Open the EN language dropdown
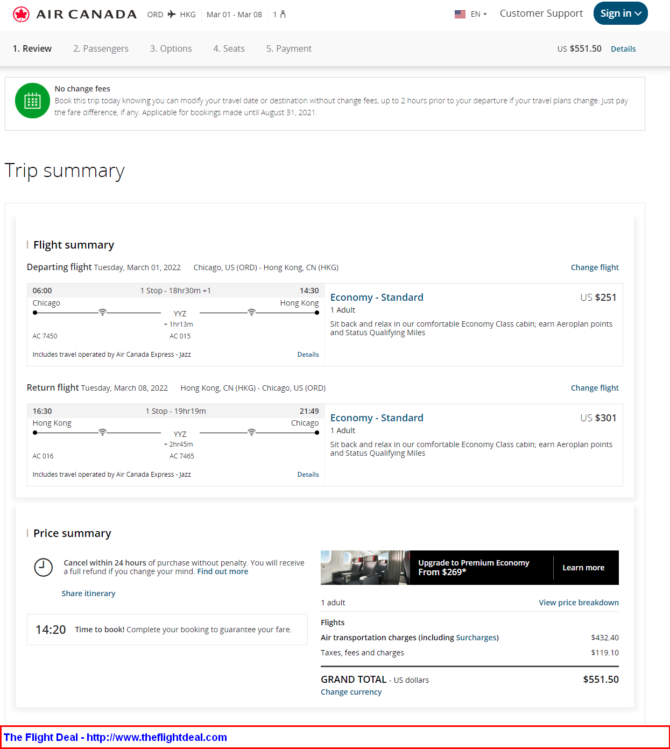 pos(479,14)
